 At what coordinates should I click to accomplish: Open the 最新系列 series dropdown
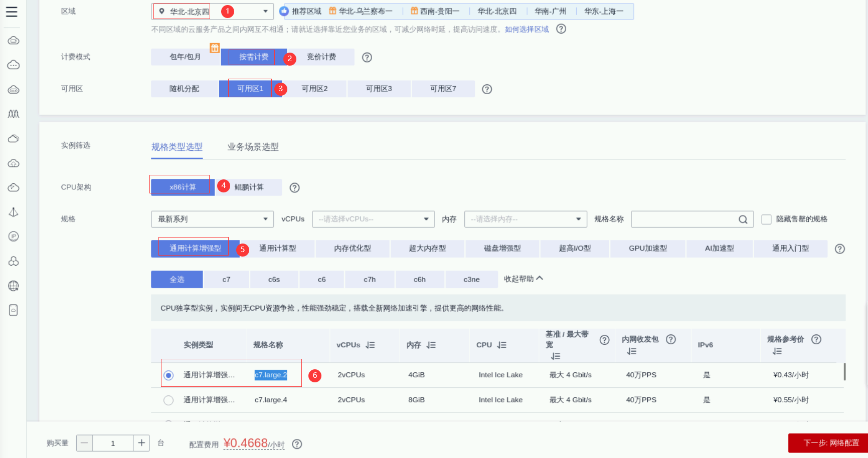[213, 219]
